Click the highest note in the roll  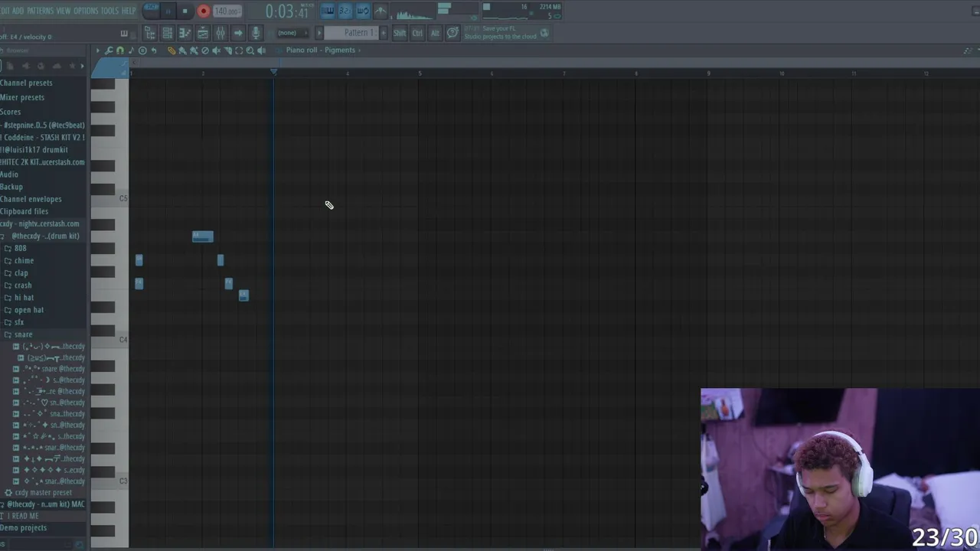pyautogui.click(x=202, y=236)
